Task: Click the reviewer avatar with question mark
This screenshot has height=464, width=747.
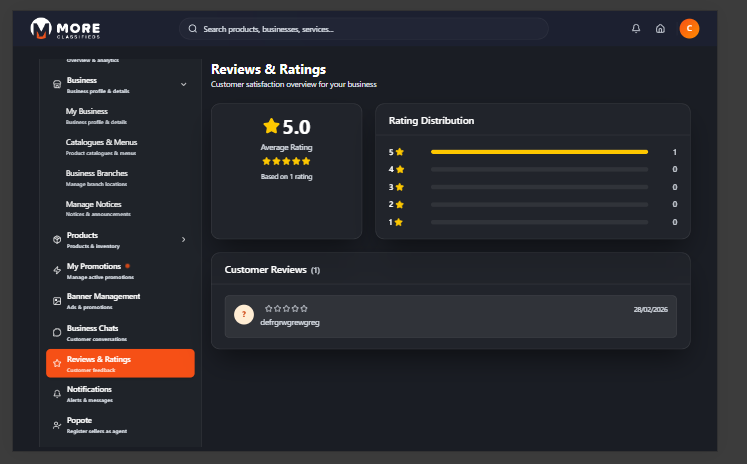Action: 243,315
